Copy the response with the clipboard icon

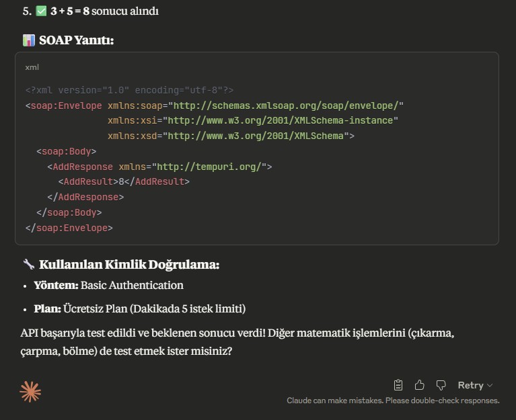pos(398,385)
